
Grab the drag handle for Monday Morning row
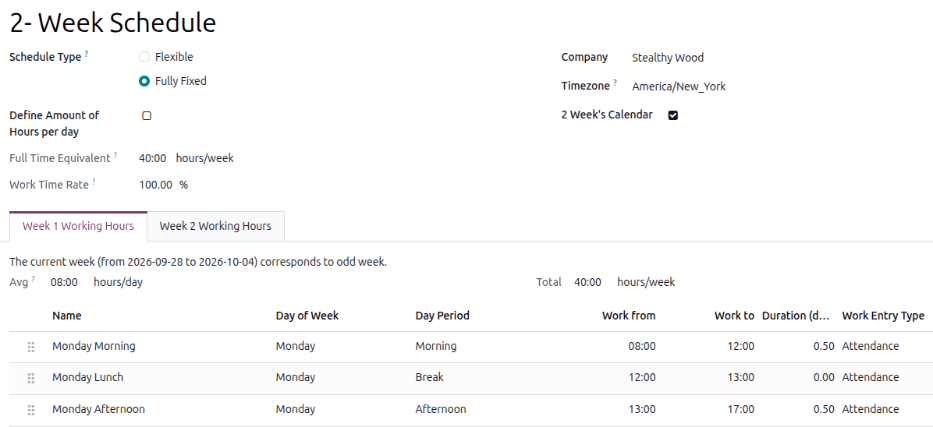click(x=31, y=347)
